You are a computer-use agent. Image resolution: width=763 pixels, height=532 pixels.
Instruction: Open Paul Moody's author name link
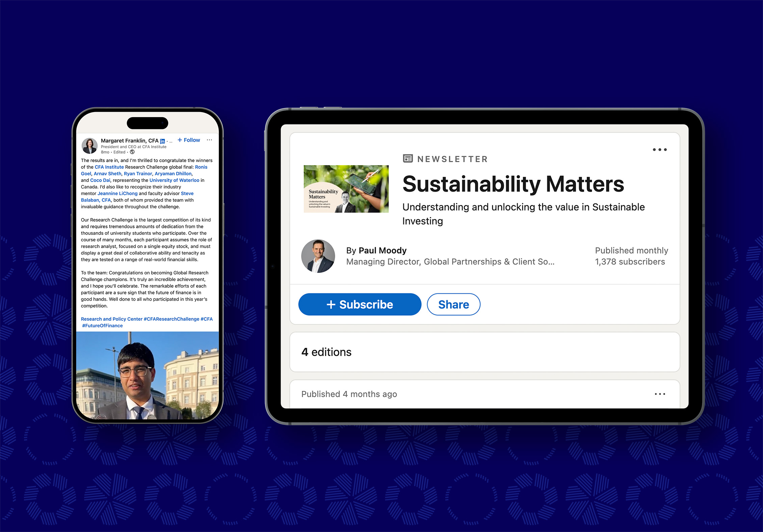pyautogui.click(x=383, y=250)
